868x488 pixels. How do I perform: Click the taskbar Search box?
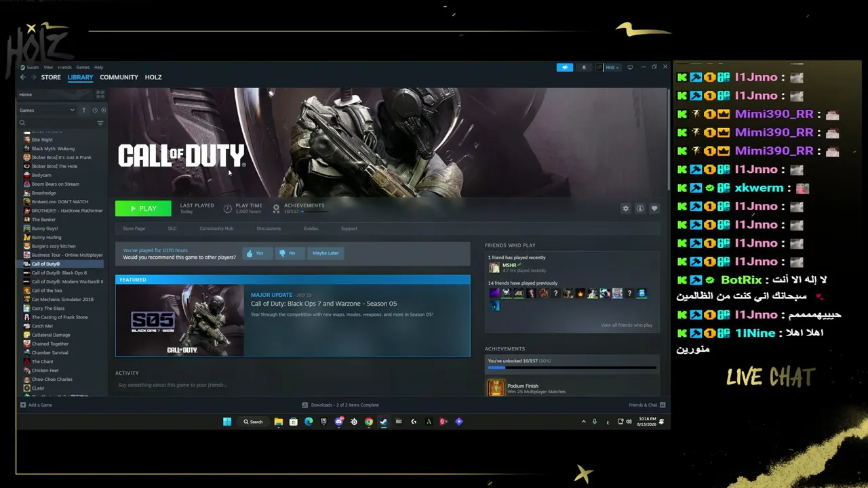tap(253, 422)
